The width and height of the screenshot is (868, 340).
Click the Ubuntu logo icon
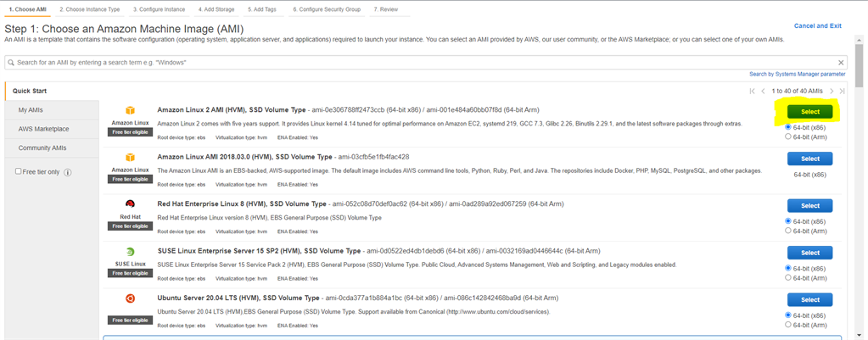point(130,298)
